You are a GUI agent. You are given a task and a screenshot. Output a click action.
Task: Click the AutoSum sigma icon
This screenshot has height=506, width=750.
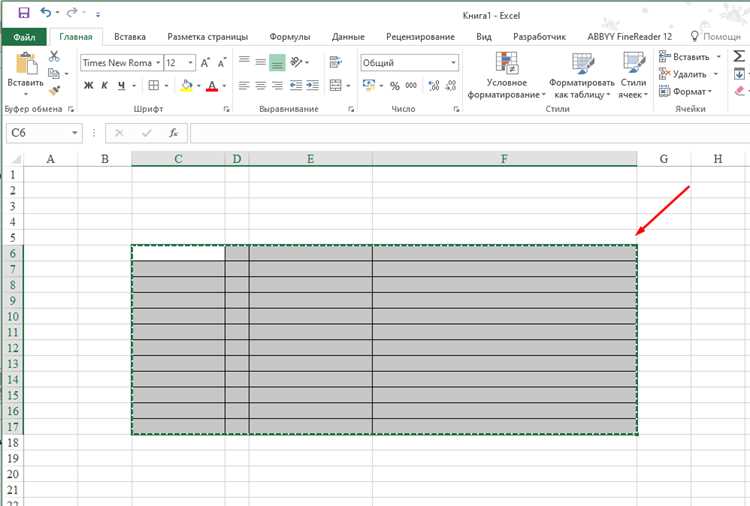[x=739, y=56]
